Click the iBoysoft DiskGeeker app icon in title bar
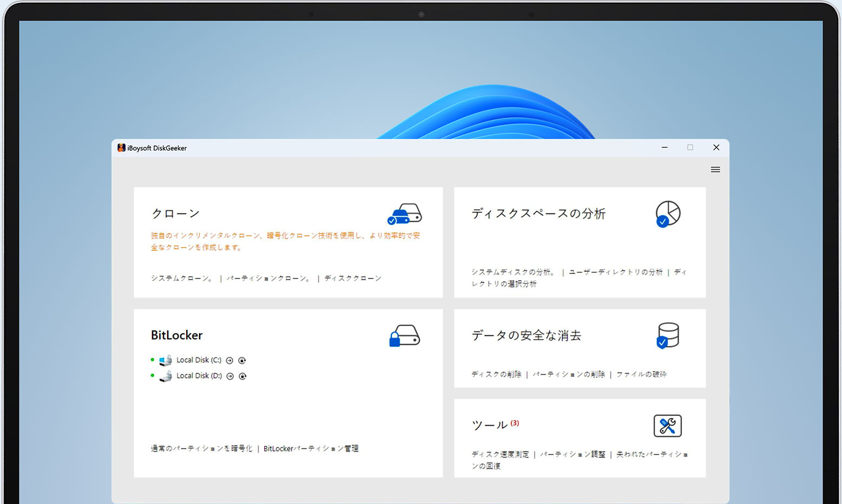The image size is (842, 504). 121,148
